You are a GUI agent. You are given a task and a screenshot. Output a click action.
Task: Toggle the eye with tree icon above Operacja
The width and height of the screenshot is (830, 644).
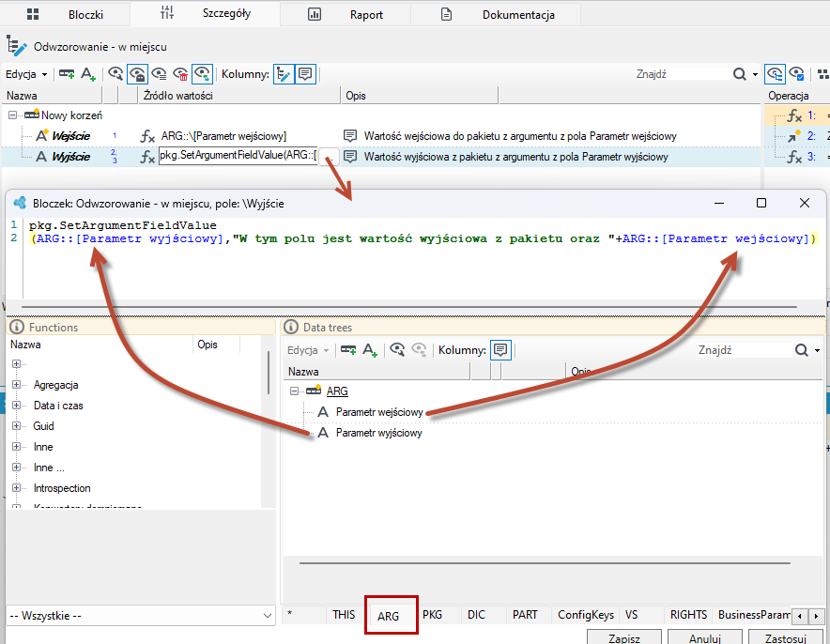(775, 74)
